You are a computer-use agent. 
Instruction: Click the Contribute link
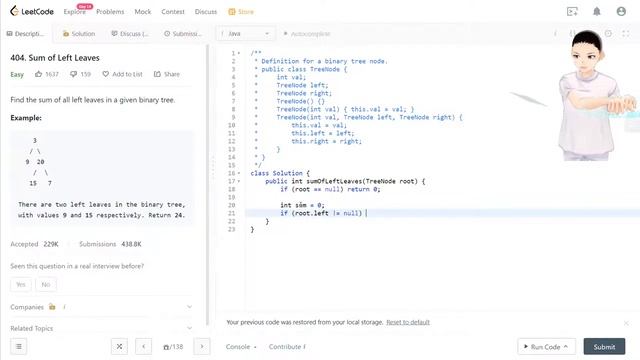[x=287, y=347]
